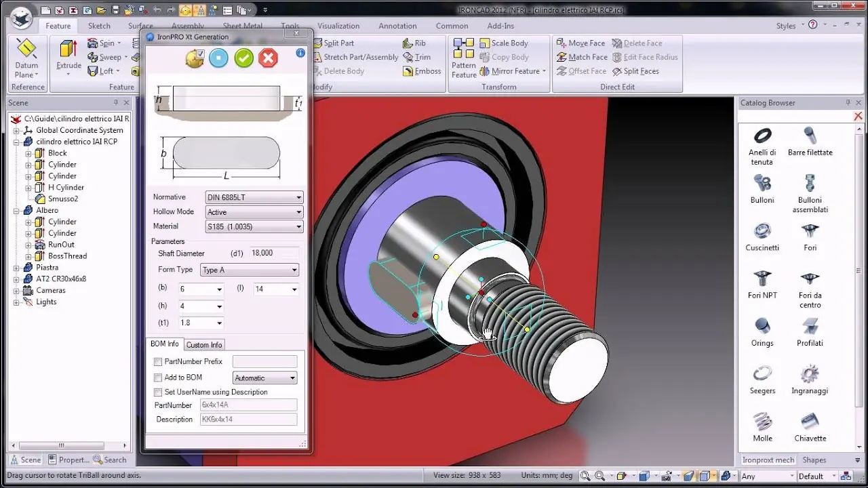
Task: Click the Emboss button
Action: (422, 71)
